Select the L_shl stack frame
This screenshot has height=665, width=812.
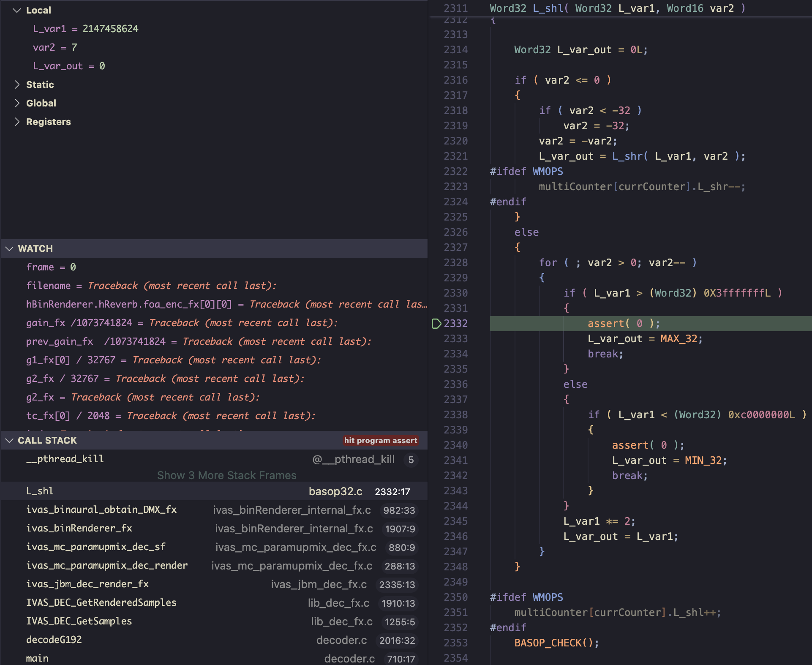40,491
